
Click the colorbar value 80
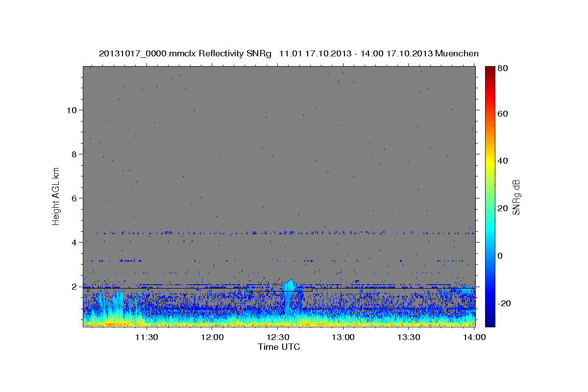(x=504, y=68)
